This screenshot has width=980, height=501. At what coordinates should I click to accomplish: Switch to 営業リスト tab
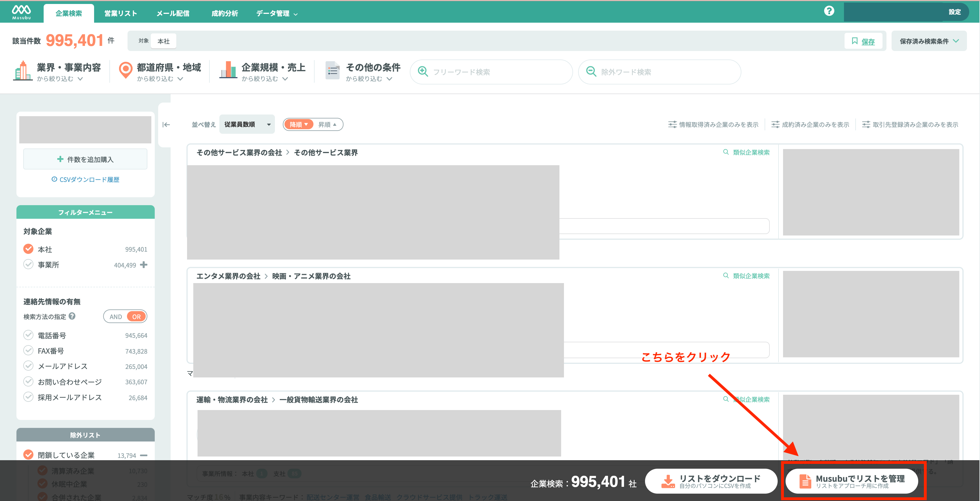[121, 14]
